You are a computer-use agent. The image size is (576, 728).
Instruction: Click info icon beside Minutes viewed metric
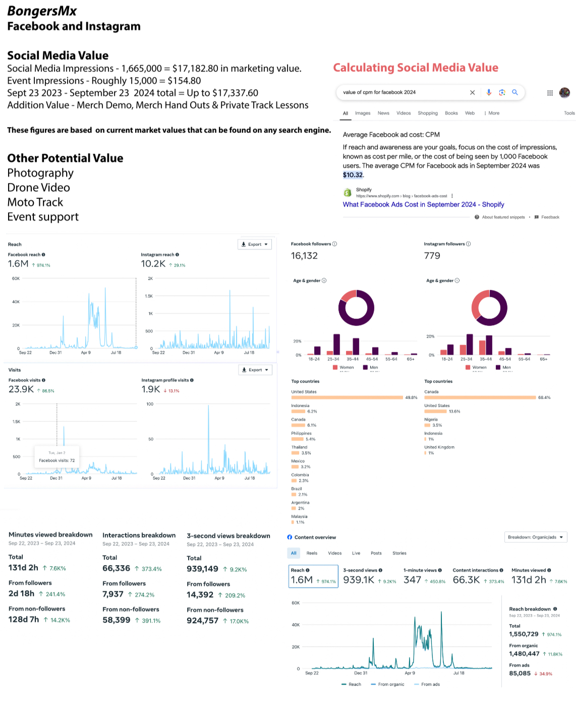click(549, 570)
